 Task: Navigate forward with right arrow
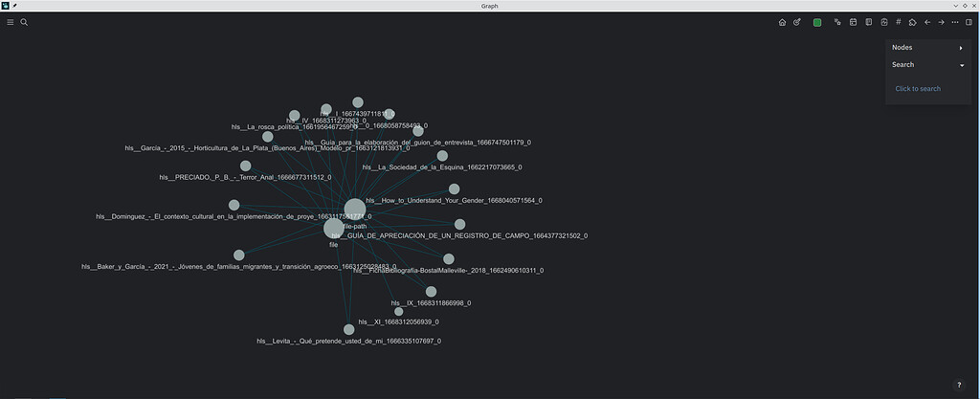click(x=941, y=22)
